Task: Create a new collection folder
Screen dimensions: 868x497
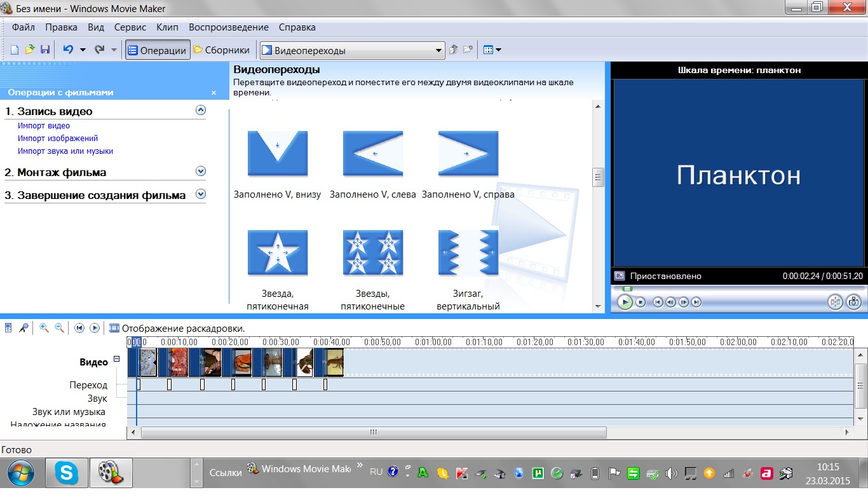Action: coord(468,50)
